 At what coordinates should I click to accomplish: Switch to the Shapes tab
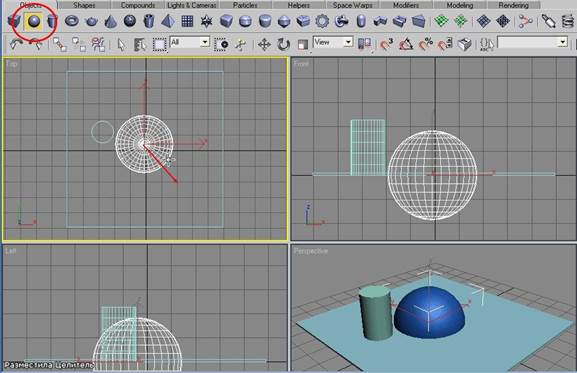tap(84, 5)
